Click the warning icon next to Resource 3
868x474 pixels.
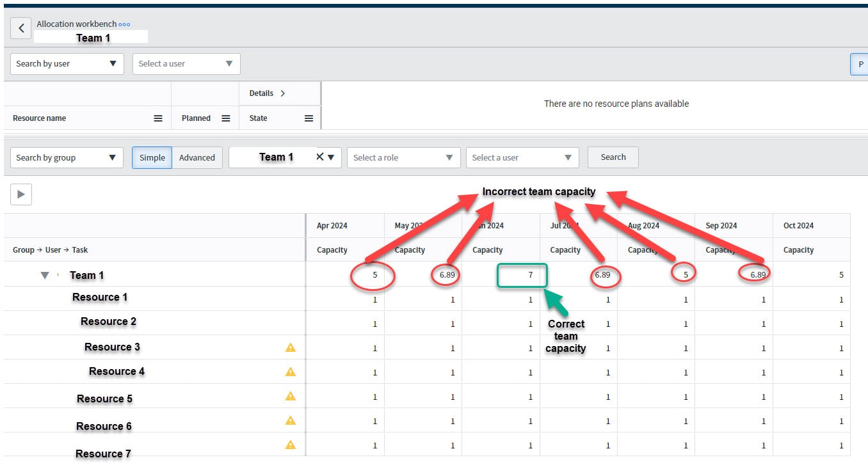click(x=290, y=347)
